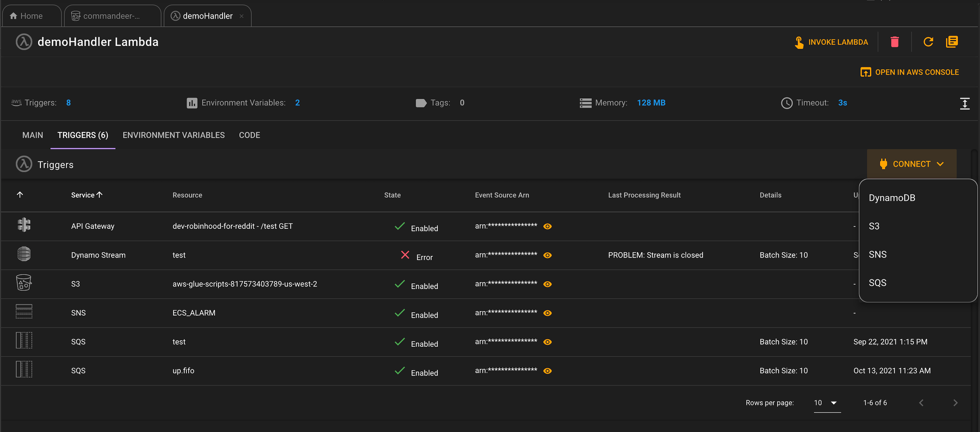Click the Dynamo Stream service icon
This screenshot has height=432, width=980.
tap(24, 254)
